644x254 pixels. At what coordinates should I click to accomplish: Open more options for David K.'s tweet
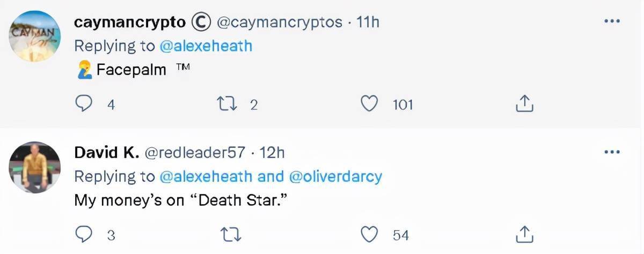(612, 152)
